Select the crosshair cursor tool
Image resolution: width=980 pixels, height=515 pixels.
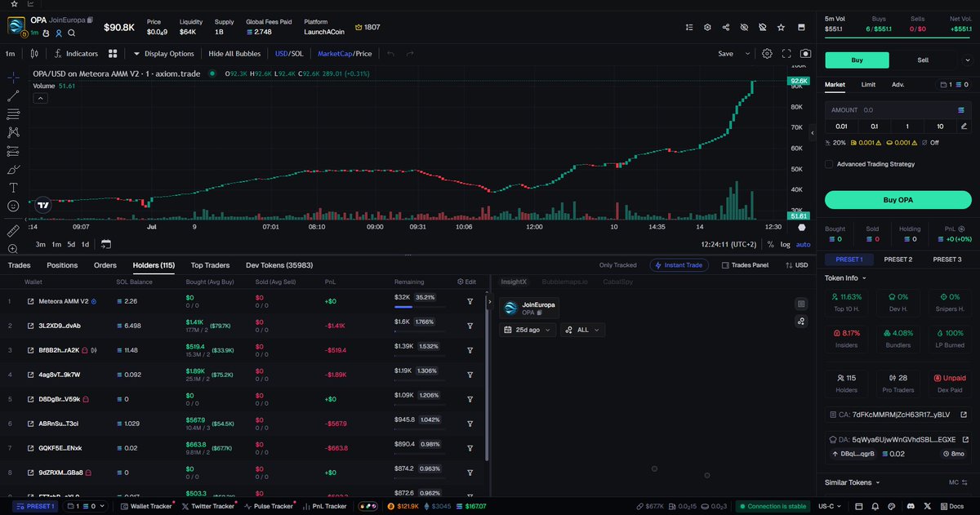[x=14, y=77]
